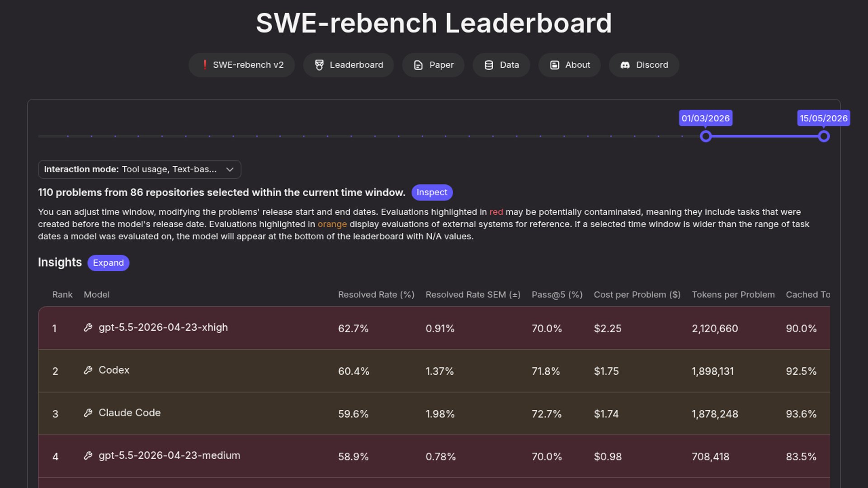Open the Leaderboard navigation tab
This screenshot has width=868, height=488.
click(349, 65)
